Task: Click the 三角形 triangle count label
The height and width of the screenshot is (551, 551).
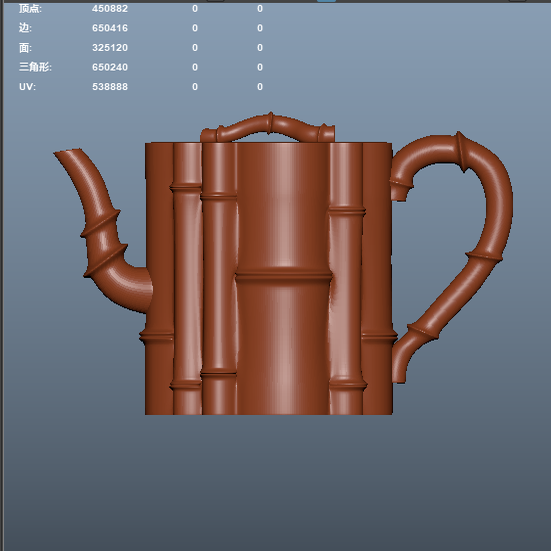Action: pos(35,67)
